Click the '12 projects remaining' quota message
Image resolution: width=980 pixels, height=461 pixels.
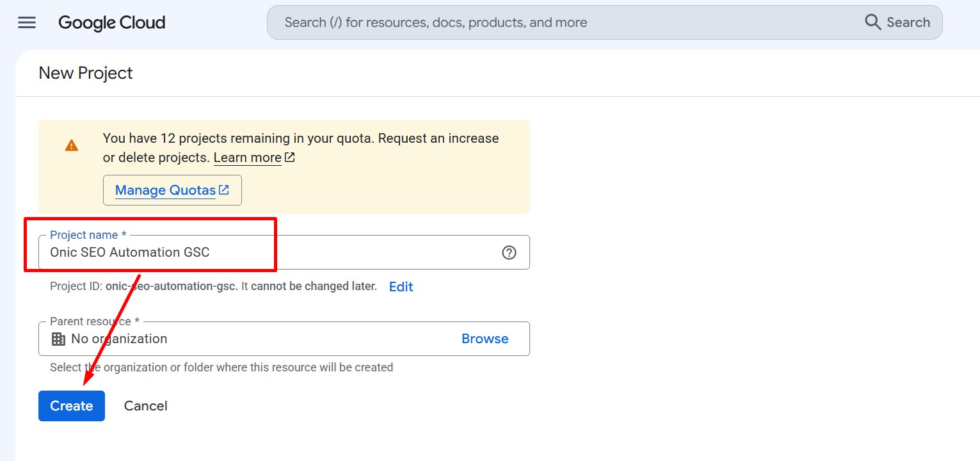click(x=301, y=148)
